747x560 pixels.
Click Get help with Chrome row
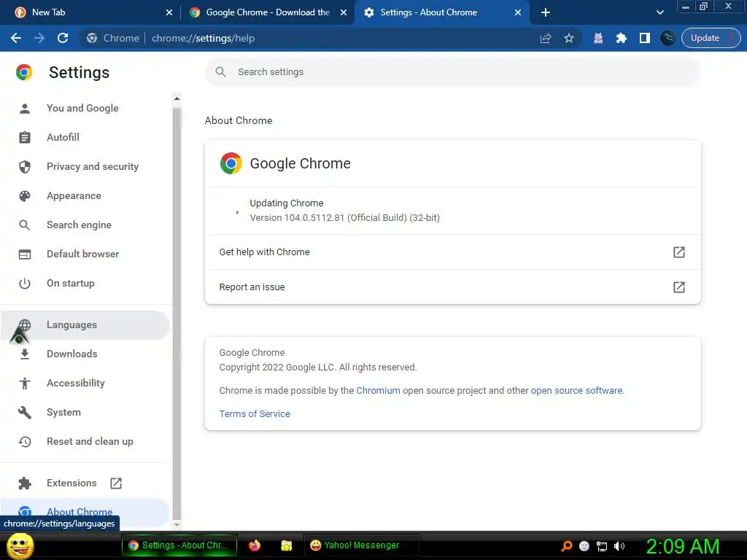click(x=452, y=252)
